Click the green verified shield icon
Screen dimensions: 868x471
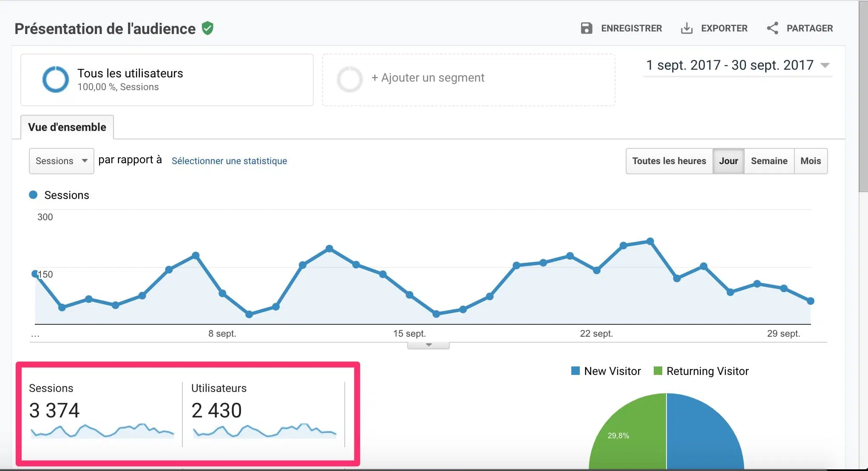click(207, 28)
